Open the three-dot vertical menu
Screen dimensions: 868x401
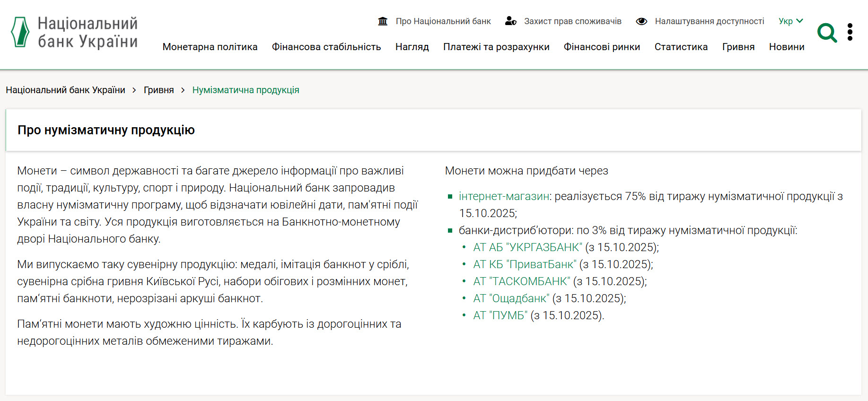pyautogui.click(x=850, y=32)
